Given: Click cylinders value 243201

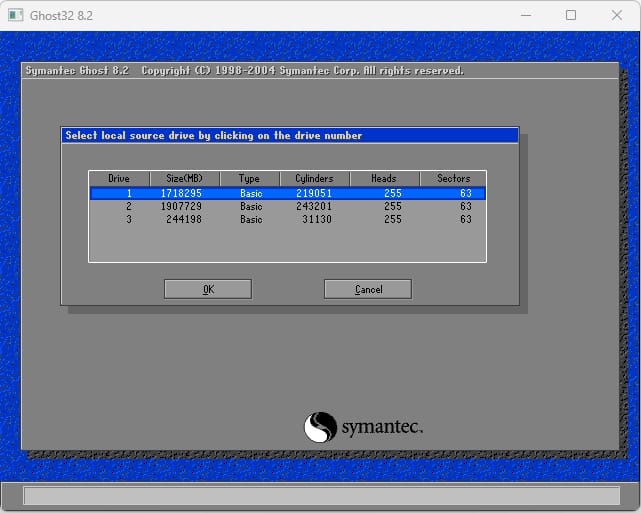Looking at the screenshot, I should coord(314,206).
